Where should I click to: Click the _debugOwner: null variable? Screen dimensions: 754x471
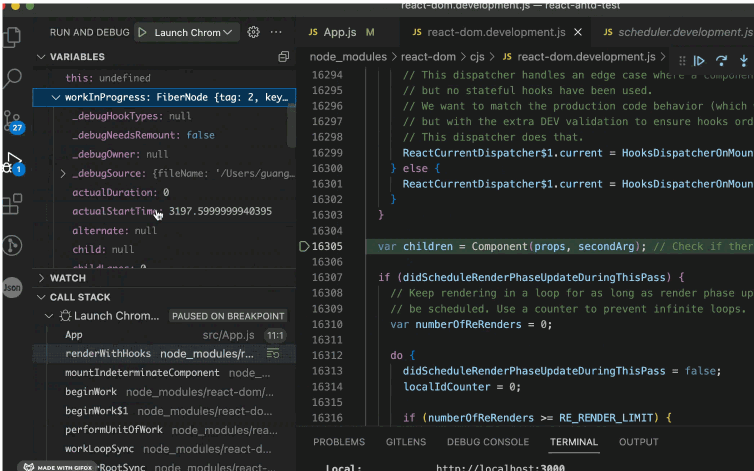(164, 154)
